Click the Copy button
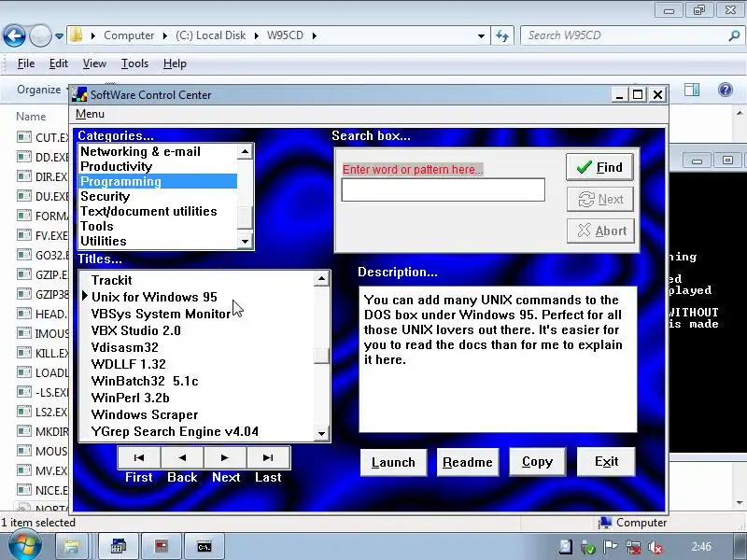The width and height of the screenshot is (747, 560). (x=538, y=462)
